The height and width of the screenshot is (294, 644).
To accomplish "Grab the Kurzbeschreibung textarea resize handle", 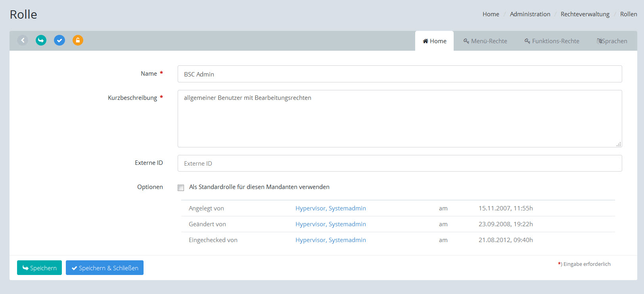I will 619,144.
